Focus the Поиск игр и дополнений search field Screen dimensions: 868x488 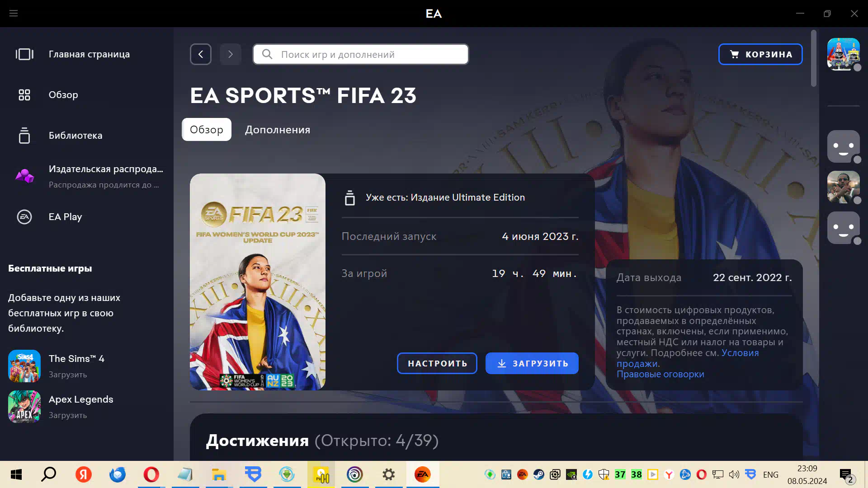361,54
